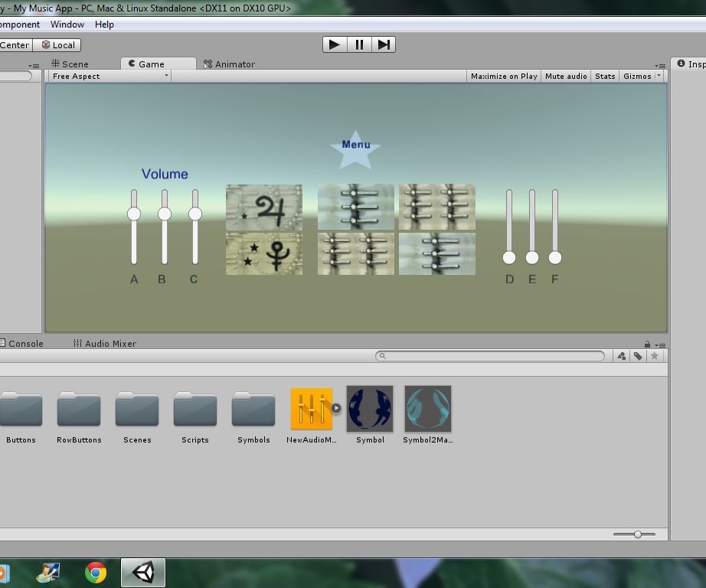Viewport: 706px width, 588px height.
Task: Click the two-star symbol tile
Action: coord(264,254)
